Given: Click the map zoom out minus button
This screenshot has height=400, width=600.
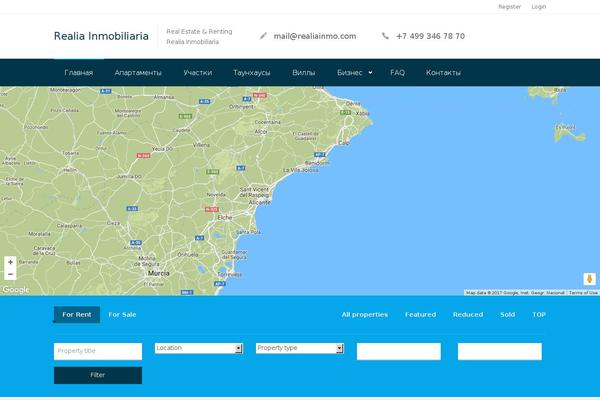Looking at the screenshot, I should (x=10, y=274).
